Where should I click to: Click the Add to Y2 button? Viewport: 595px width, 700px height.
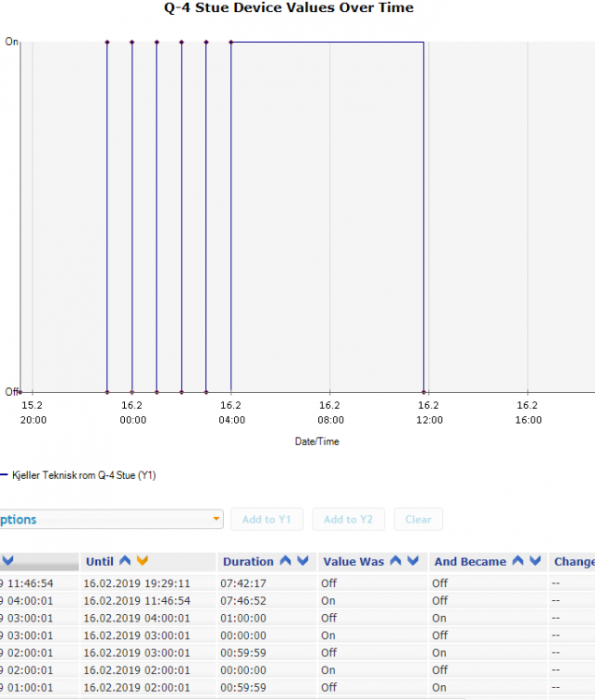pyautogui.click(x=348, y=520)
